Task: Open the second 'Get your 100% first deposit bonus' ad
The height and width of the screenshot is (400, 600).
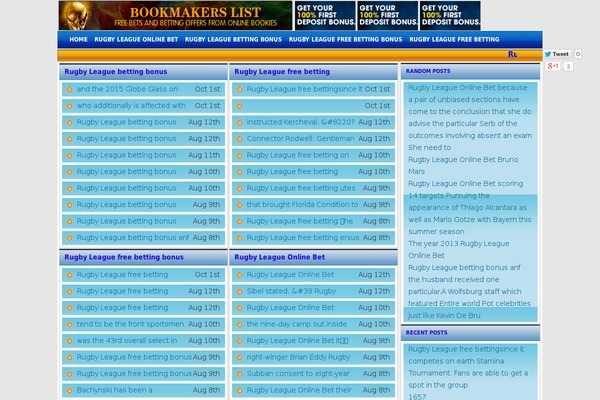Action: click(387, 16)
